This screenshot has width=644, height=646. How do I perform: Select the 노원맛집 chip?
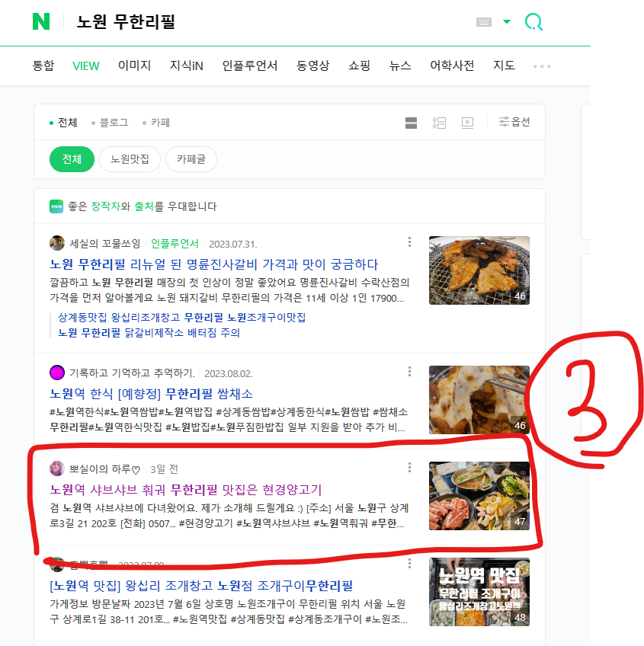point(130,159)
